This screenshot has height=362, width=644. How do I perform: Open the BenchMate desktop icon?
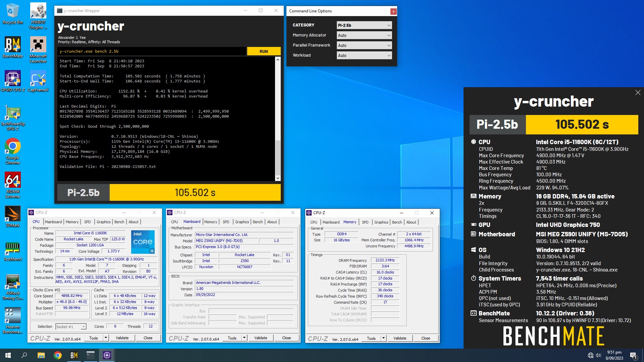(x=12, y=47)
